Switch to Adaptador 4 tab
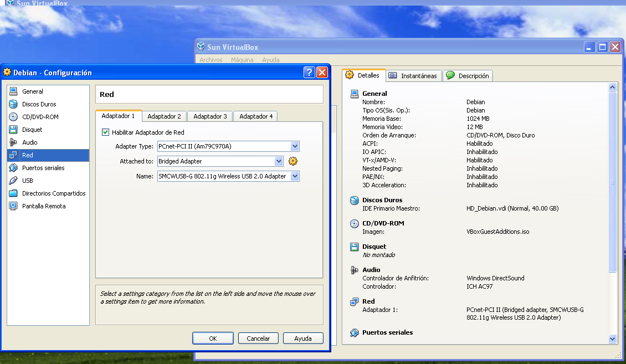The image size is (626, 364). (x=256, y=116)
